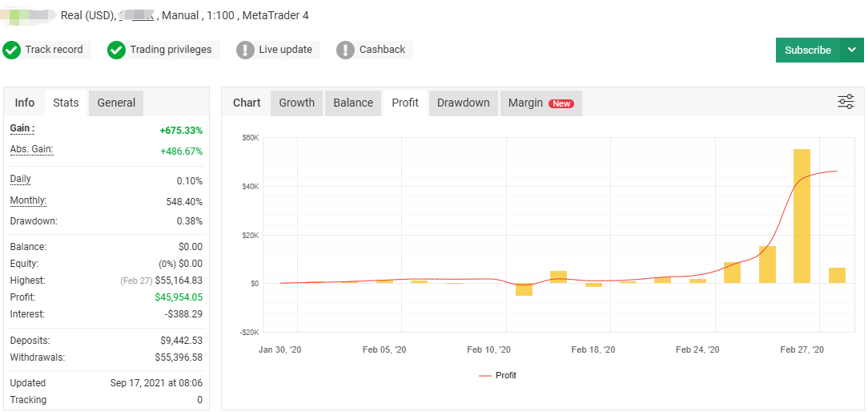Click the negative yellow bar below zero
The image size is (868, 412).
coord(524,289)
